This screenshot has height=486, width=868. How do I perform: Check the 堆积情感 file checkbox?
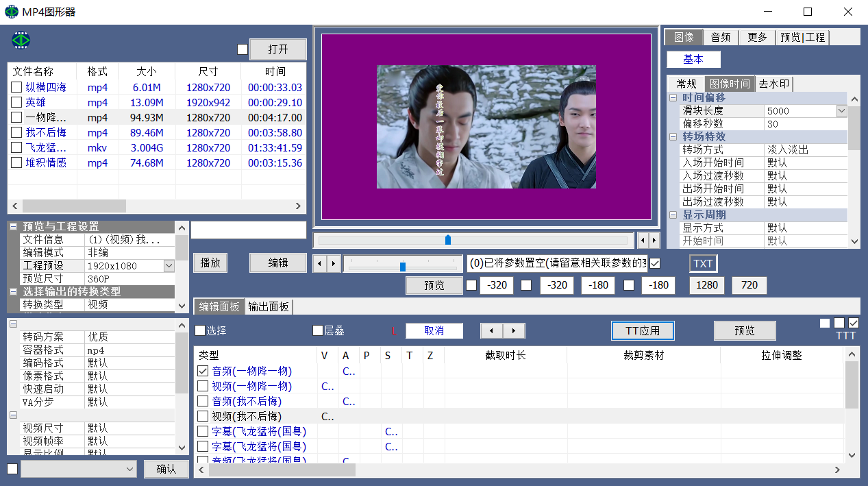[16, 162]
